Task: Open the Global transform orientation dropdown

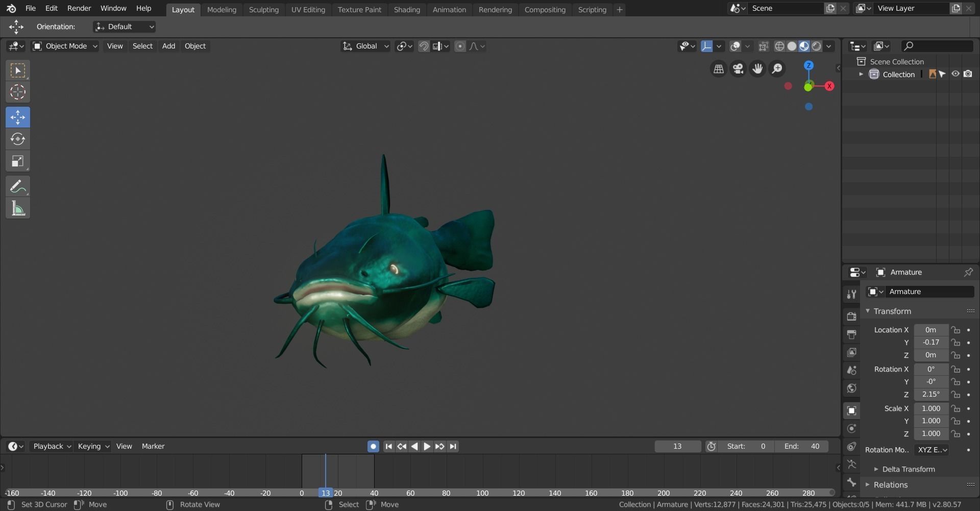Action: click(x=366, y=46)
